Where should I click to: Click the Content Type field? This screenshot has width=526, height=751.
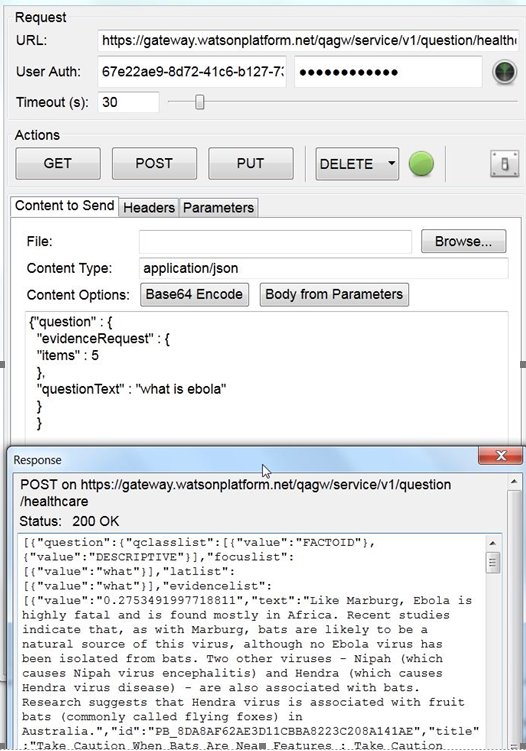point(323,268)
